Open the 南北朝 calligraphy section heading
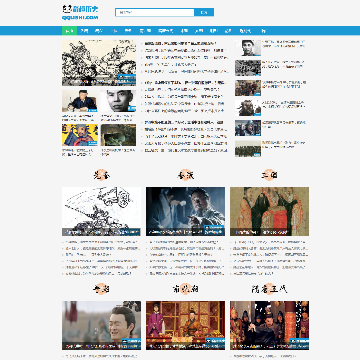 click(x=185, y=289)
